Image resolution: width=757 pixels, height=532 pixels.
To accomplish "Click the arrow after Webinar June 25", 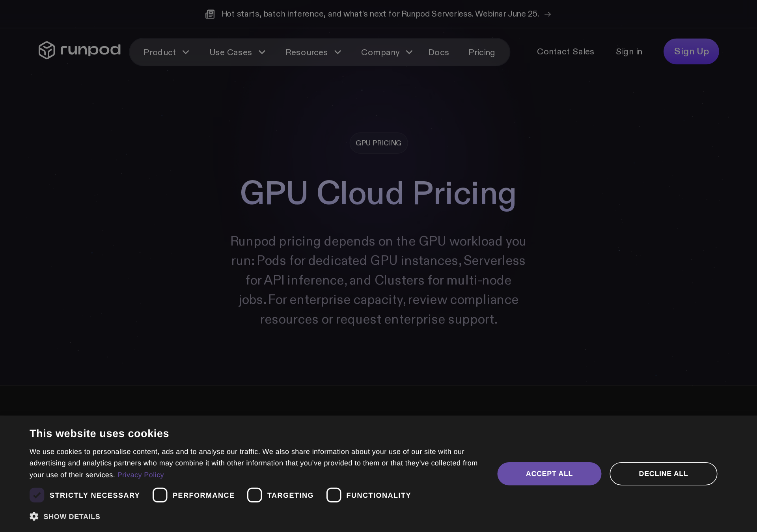I will [x=548, y=14].
